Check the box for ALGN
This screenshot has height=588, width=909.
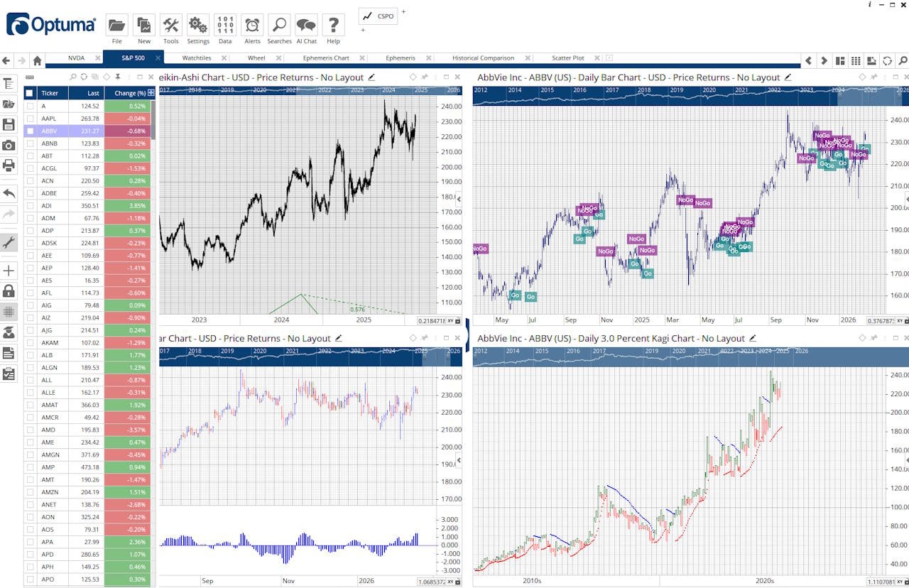click(30, 368)
